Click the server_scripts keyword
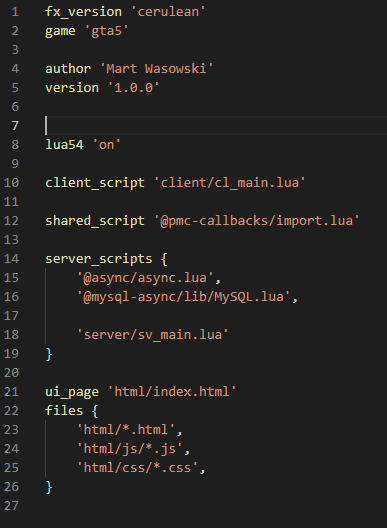 (99, 259)
